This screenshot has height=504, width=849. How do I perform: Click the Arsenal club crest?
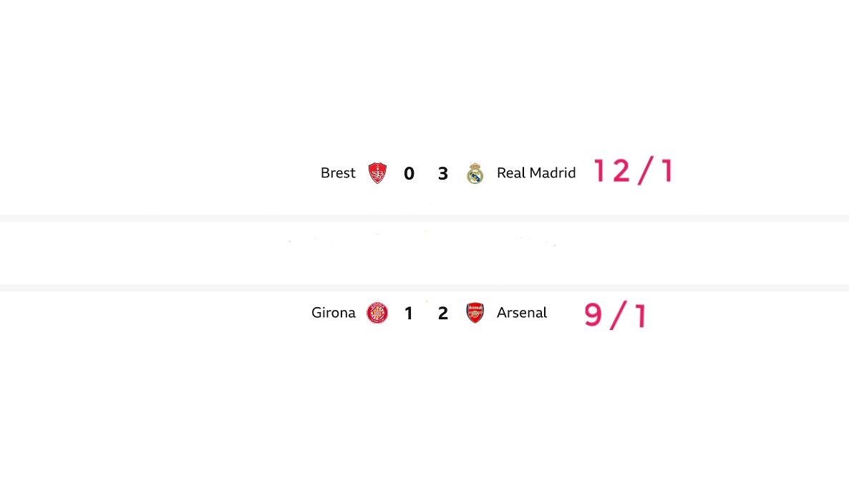pos(475,313)
